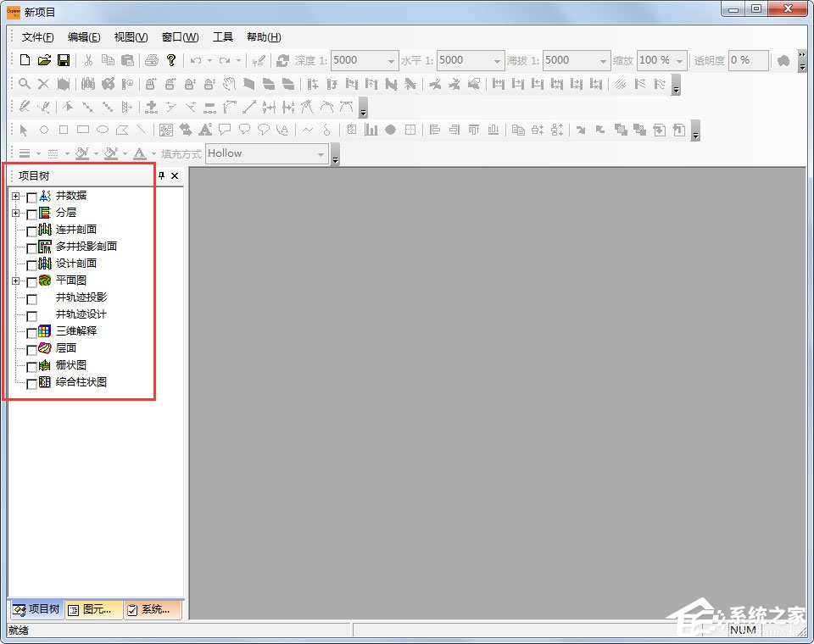Screen dimensions: 814x644
Task: Expand the 井数据 tree node
Action: tap(15, 196)
